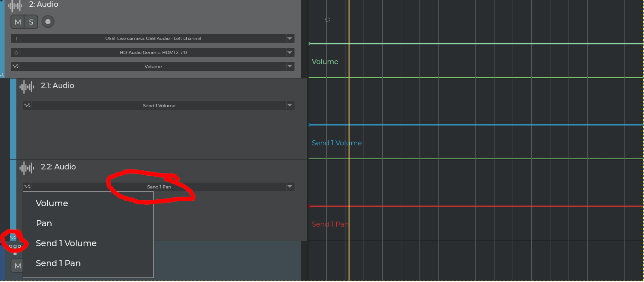Choose Send 1 Volume from popup menu
Viewport: 644px width, 282px height.
[x=66, y=243]
